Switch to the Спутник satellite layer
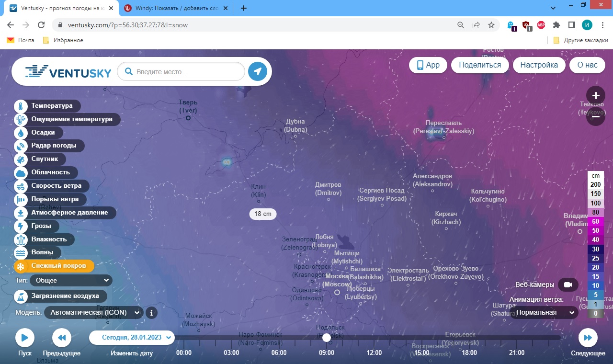This screenshot has height=364, width=613. point(21,159)
